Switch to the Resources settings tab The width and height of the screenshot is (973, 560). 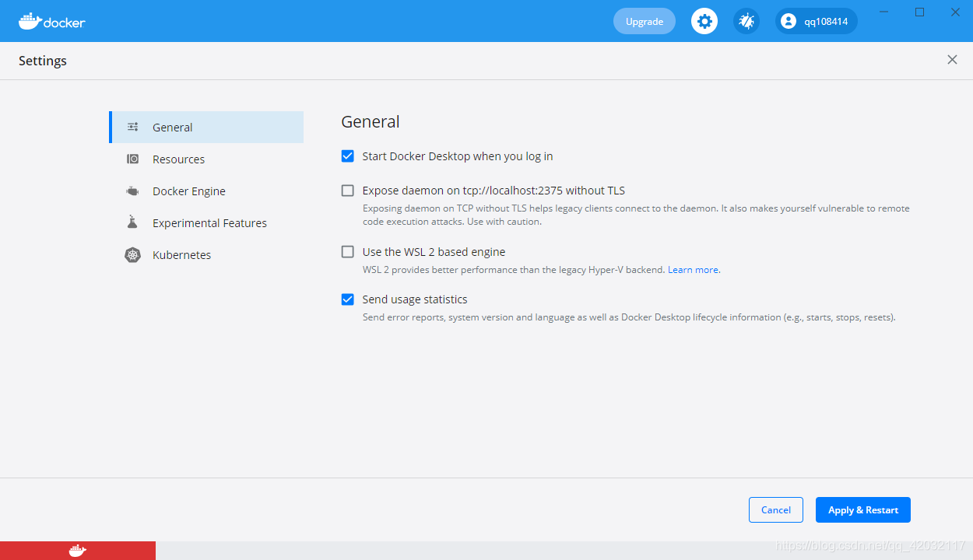206,159
